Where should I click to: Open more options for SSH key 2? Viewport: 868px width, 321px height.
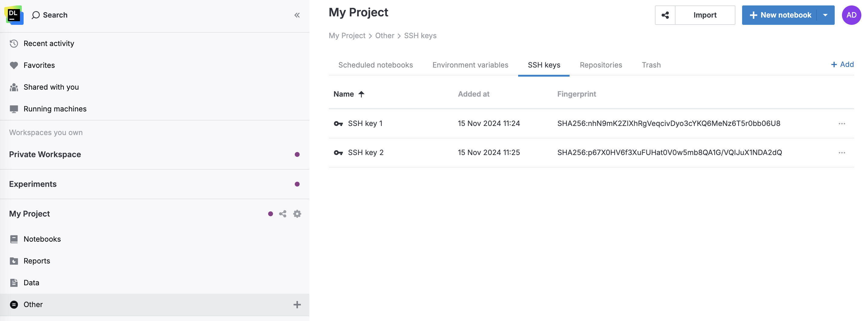point(841,153)
